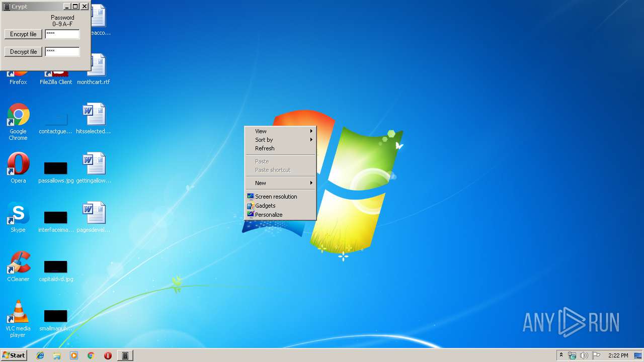Select the Skype desktop shortcut
The height and width of the screenshot is (362, 644).
[x=18, y=217]
